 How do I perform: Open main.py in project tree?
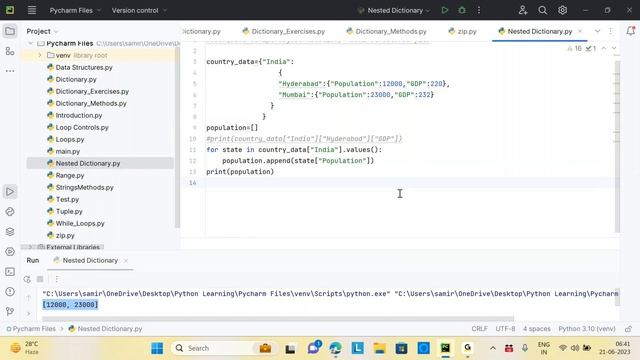coord(67,151)
